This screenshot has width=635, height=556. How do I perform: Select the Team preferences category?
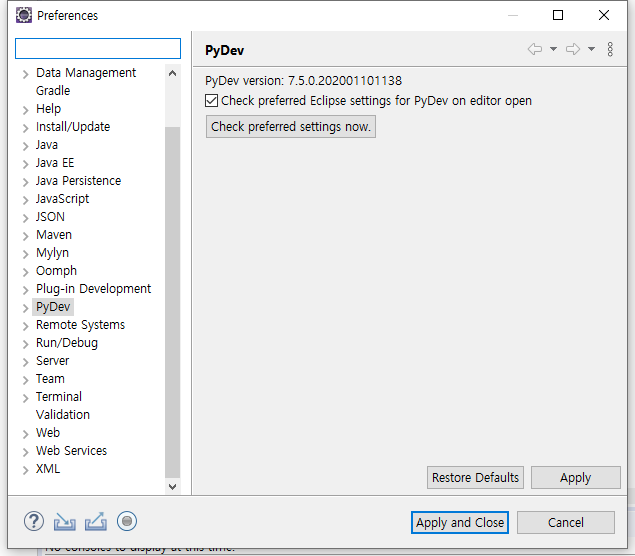pyautogui.click(x=50, y=379)
